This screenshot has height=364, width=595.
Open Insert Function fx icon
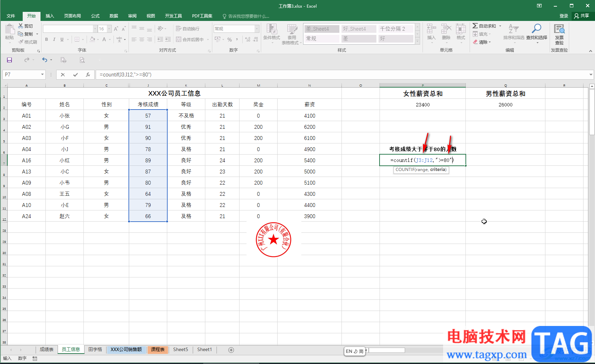pos(88,74)
